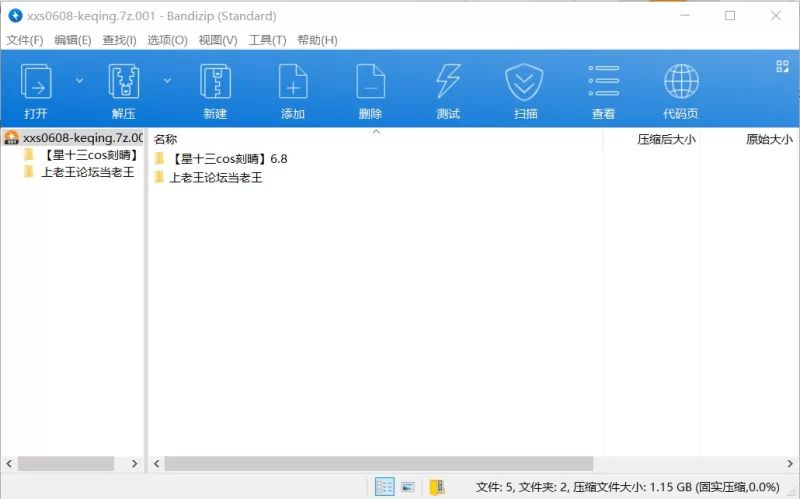Click the yellow archive icon in status bar

(437, 487)
